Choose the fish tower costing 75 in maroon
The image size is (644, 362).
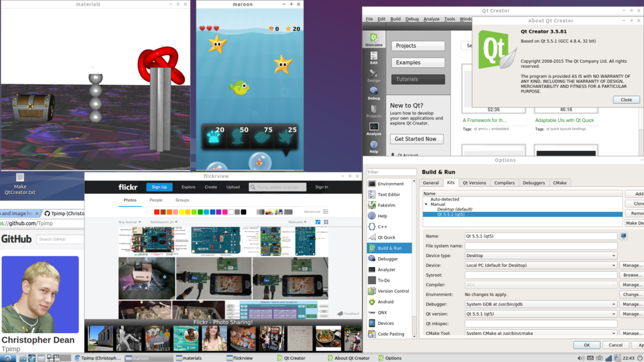pyautogui.click(x=262, y=136)
